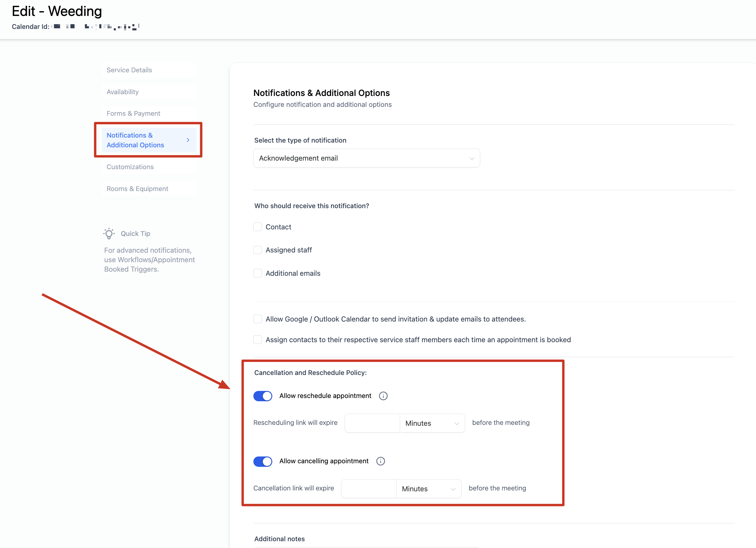Click the rescheduling link expiry number field

click(372, 423)
